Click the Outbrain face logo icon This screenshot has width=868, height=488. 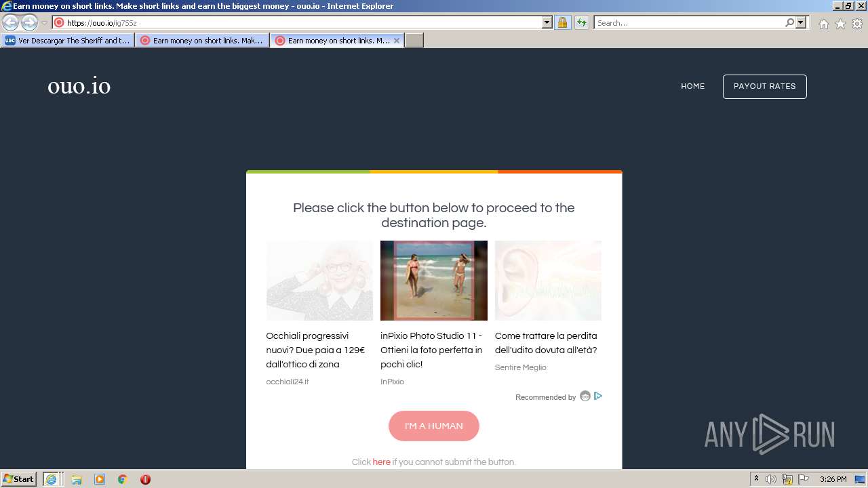[585, 396]
